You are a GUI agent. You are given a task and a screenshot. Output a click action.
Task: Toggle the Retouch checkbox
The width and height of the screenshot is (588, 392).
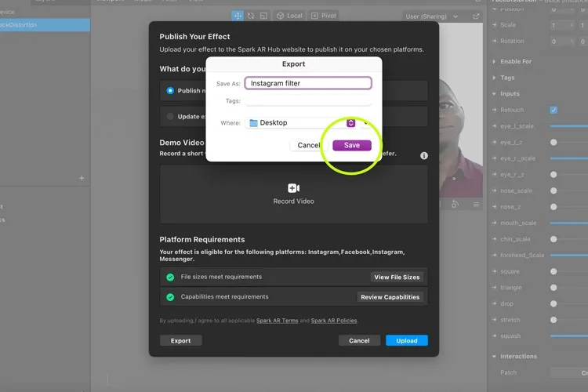coord(554,110)
